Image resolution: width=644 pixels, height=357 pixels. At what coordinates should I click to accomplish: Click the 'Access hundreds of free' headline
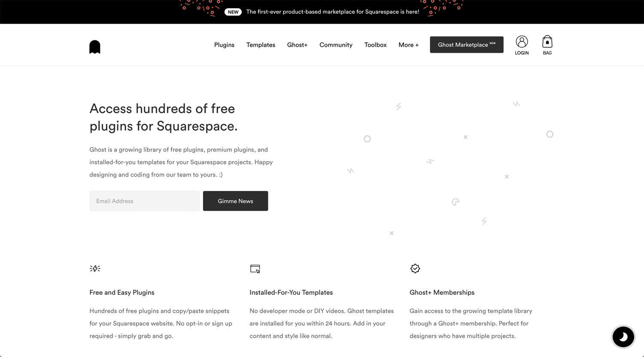tap(163, 117)
